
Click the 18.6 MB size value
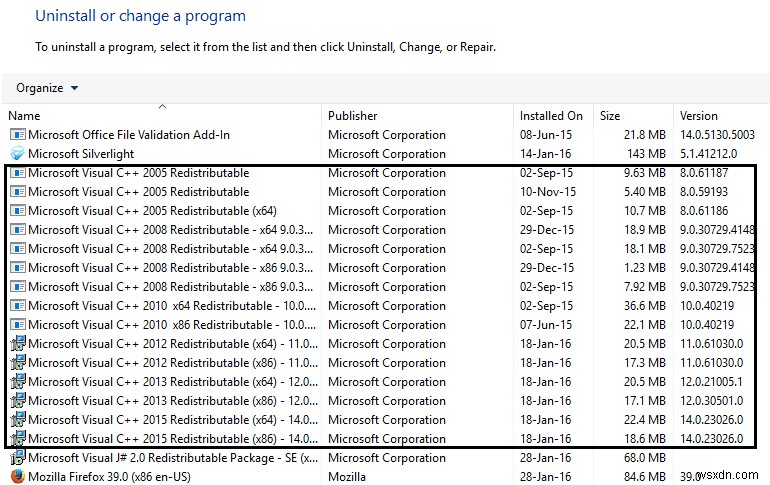[x=645, y=439]
